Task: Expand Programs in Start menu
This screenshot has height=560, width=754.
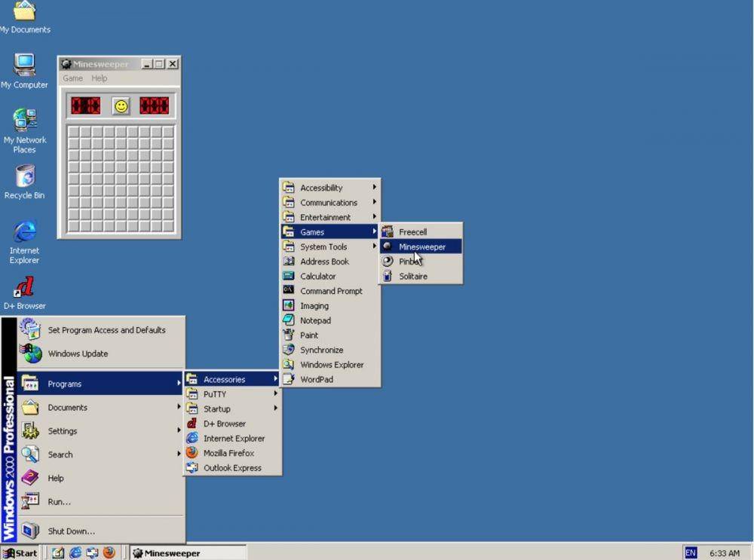Action: click(100, 384)
